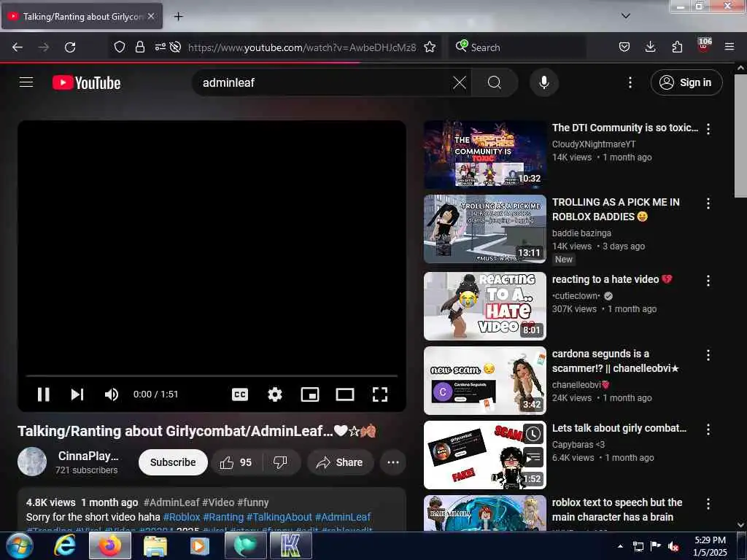
Task: View site security lock information
Action: (139, 47)
